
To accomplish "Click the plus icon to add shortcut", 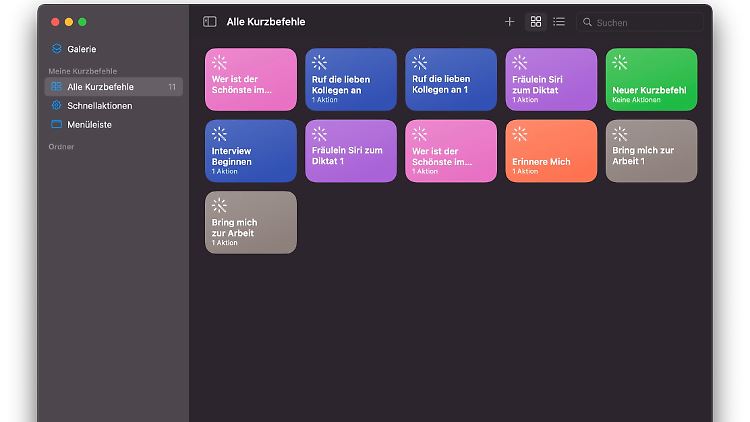I will click(x=509, y=21).
